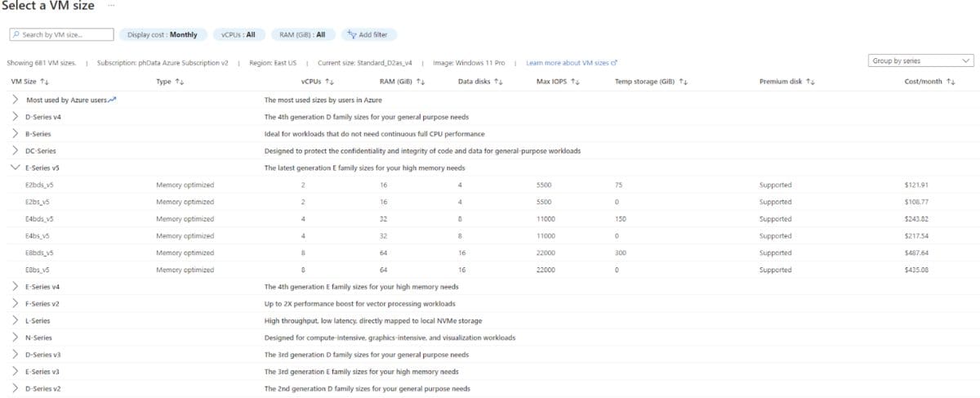Collapse the E-Series v5 group

click(15, 168)
